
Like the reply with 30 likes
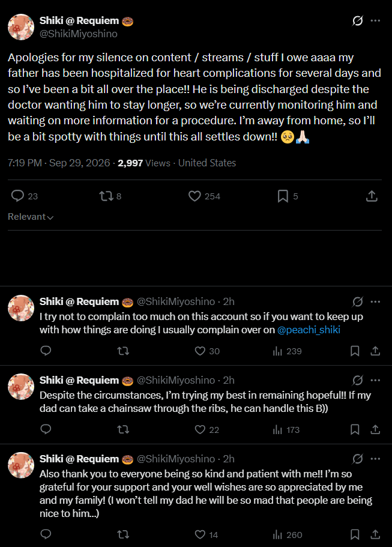pos(207,351)
